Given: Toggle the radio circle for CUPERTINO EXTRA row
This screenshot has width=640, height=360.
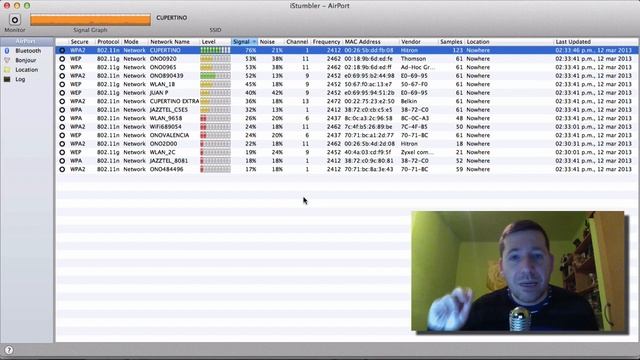Looking at the screenshot, I should [62, 101].
